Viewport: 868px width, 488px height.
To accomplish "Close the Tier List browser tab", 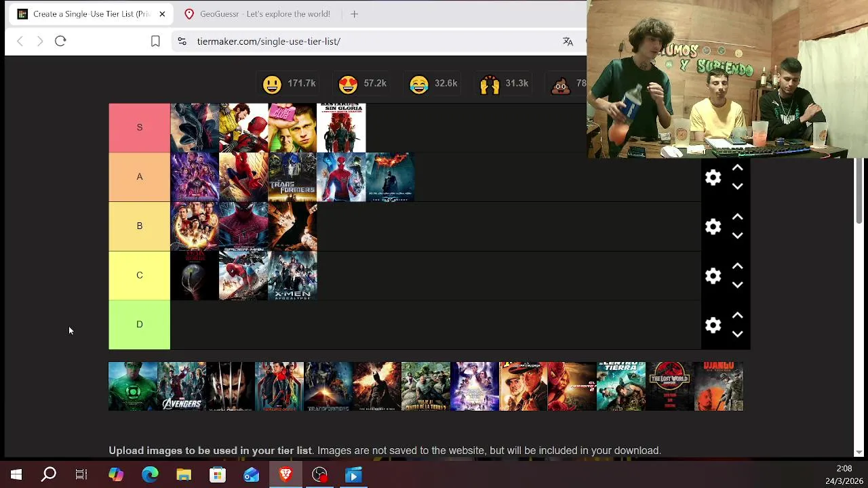I will click(x=162, y=14).
